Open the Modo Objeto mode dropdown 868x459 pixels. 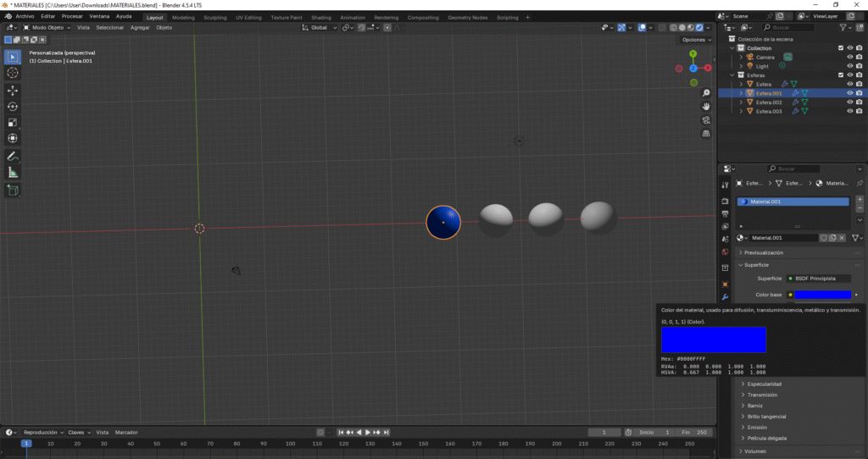tap(47, 27)
